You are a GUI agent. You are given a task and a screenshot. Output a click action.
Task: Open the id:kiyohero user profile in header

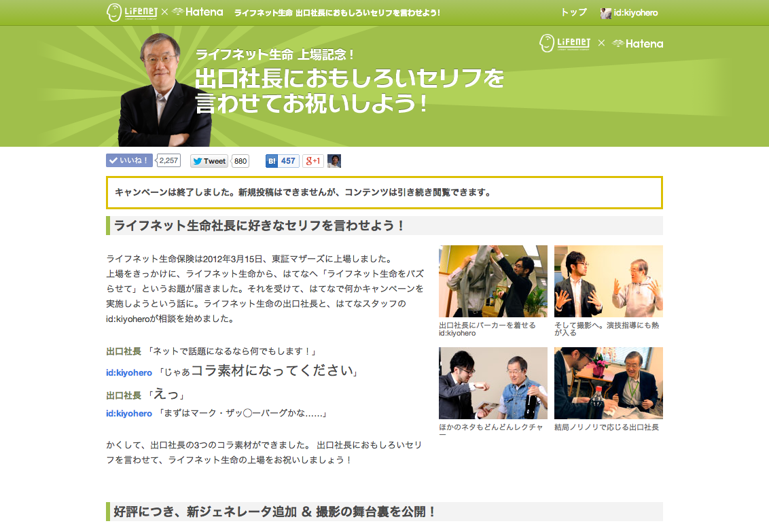635,13
